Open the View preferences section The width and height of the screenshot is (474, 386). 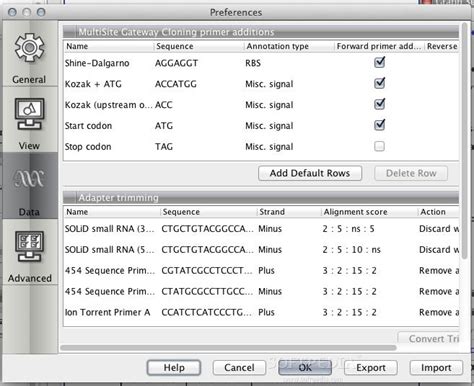point(29,120)
